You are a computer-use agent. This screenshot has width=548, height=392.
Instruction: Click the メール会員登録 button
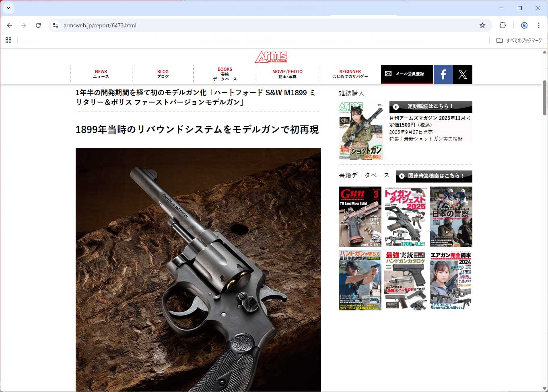(407, 74)
